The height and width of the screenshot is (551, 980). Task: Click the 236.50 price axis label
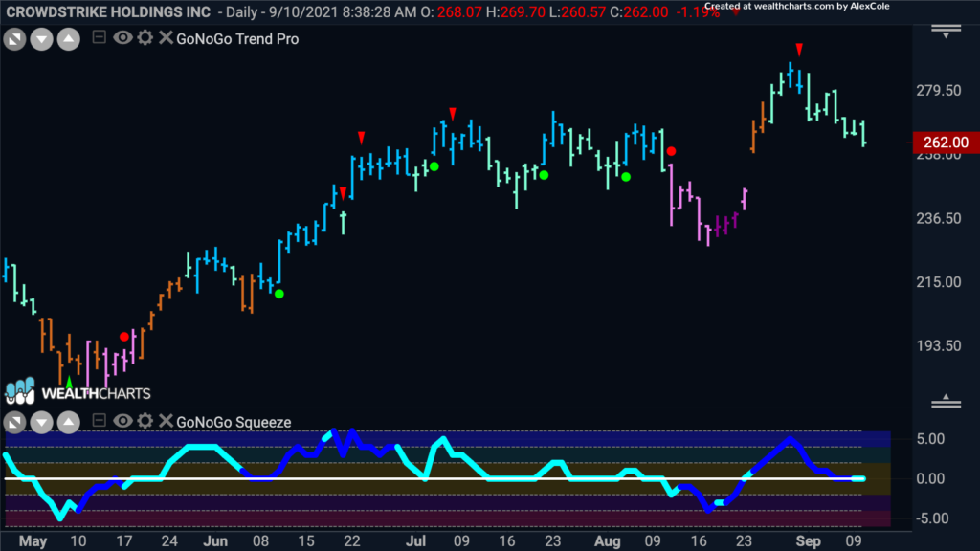click(x=939, y=219)
